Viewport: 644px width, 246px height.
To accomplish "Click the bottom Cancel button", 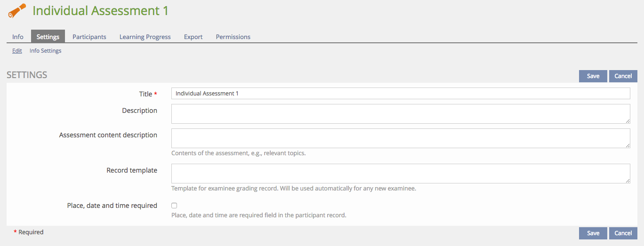I will [x=623, y=233].
